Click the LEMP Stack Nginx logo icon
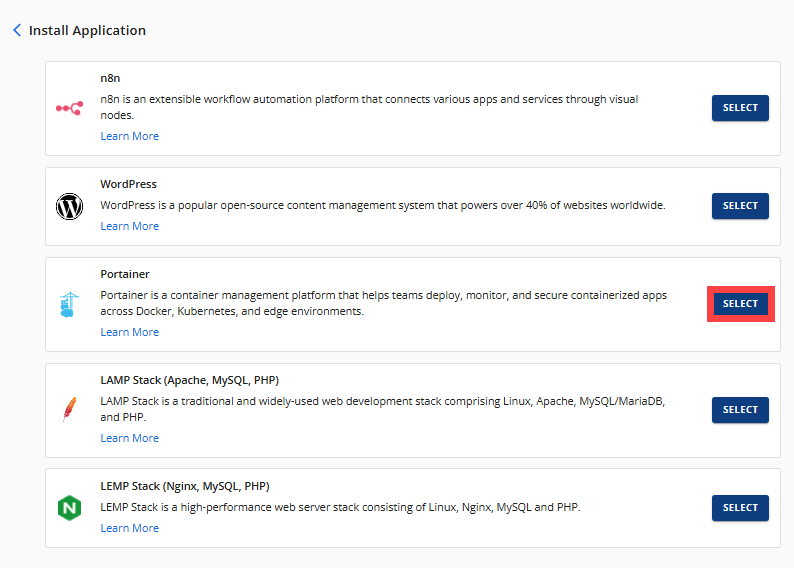Viewport: 794px width, 568px height. 69,508
